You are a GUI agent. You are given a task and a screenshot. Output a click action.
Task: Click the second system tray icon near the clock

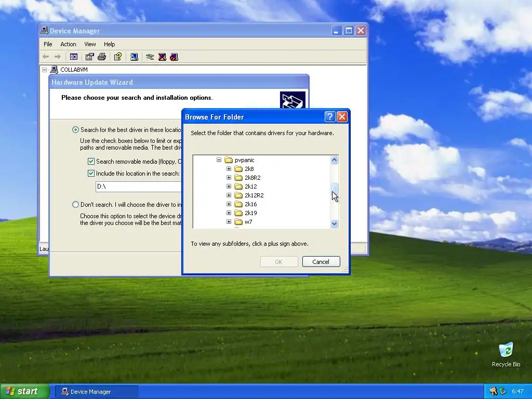click(502, 392)
